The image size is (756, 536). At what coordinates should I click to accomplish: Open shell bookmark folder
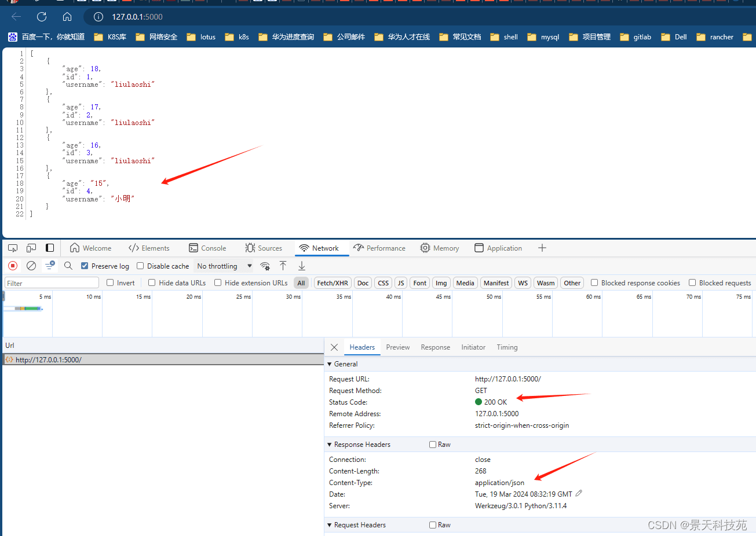pos(504,37)
